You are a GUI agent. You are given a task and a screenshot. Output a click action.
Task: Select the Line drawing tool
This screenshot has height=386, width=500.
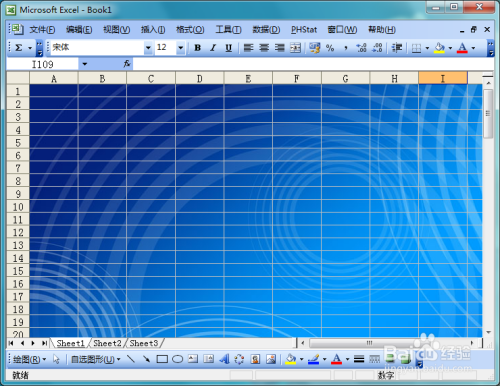[x=131, y=359]
